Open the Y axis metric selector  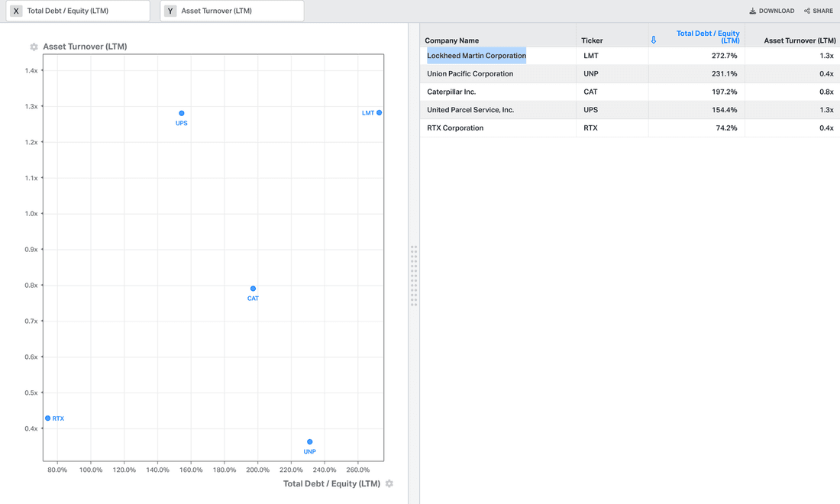pyautogui.click(x=232, y=11)
